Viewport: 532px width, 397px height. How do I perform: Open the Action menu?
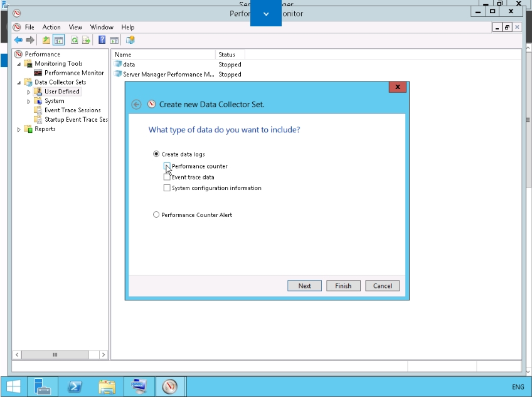coord(51,28)
